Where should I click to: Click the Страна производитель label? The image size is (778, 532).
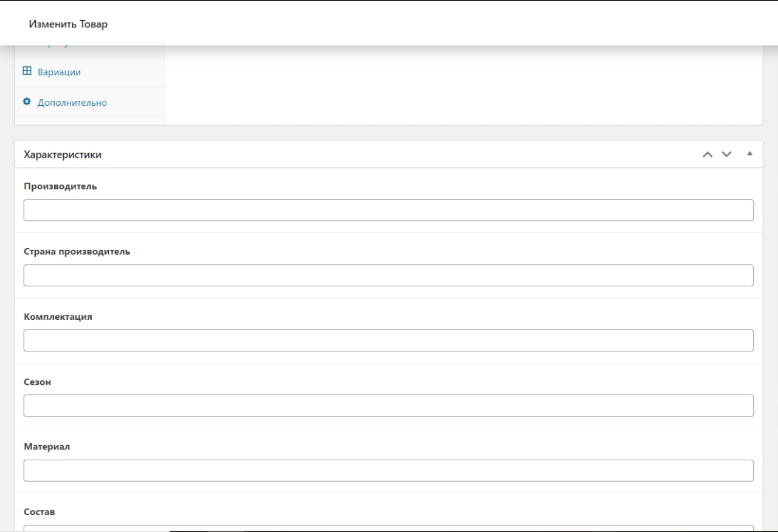coord(77,251)
